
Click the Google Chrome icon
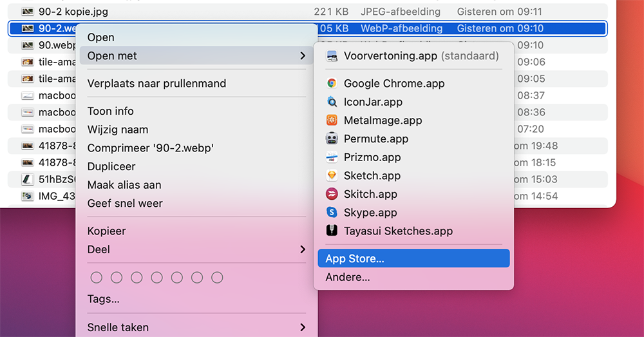(x=332, y=83)
